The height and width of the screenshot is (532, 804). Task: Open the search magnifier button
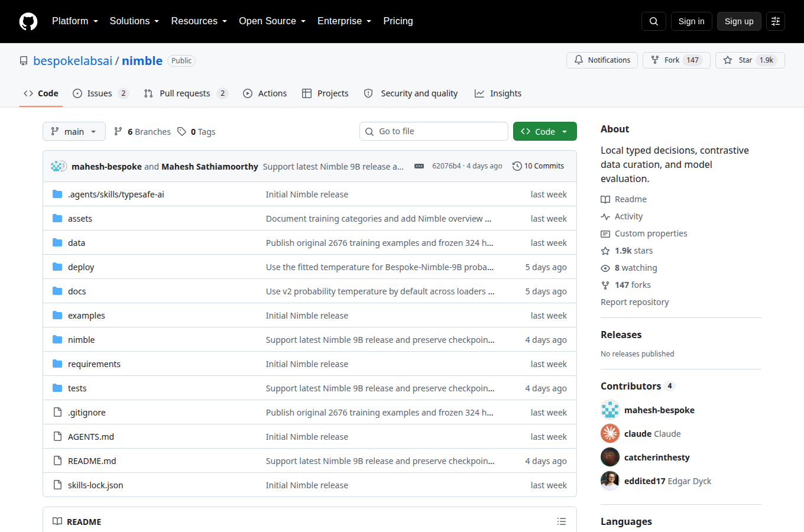tap(654, 21)
